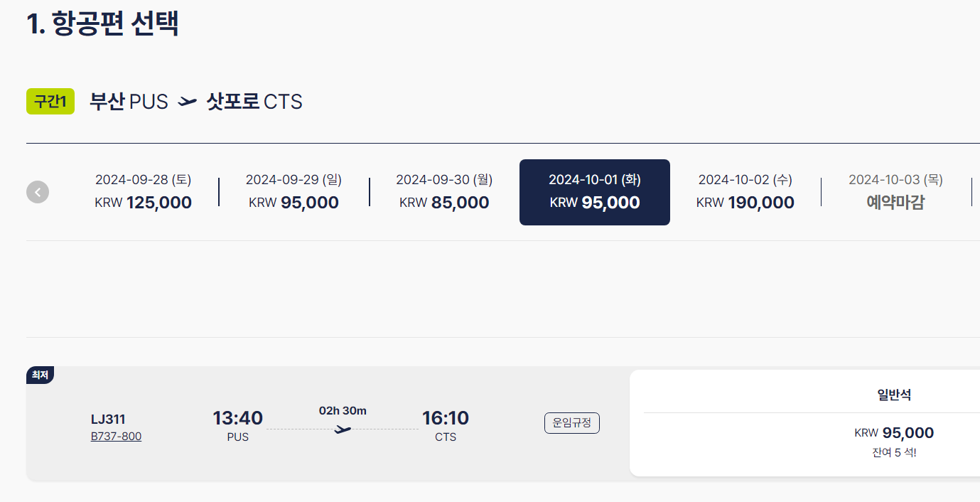Click the 잔여 5 석 remaining seats text
The image size is (980, 502).
point(894,452)
